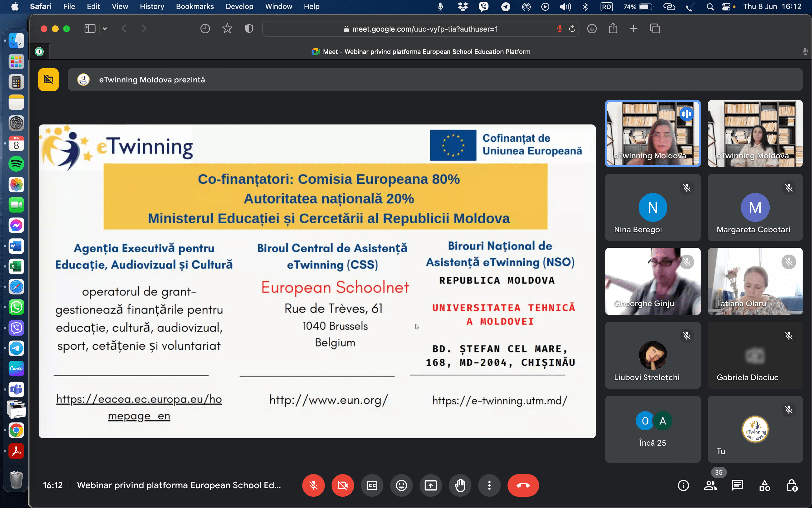Viewport: 812px width, 508px height.
Task: Turn on microphone in Meet controls
Action: tap(313, 485)
